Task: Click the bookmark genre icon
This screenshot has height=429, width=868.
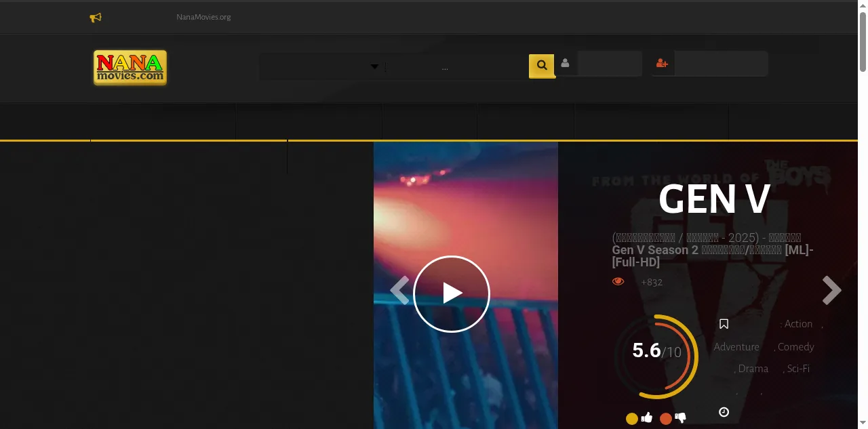Action: click(x=724, y=324)
